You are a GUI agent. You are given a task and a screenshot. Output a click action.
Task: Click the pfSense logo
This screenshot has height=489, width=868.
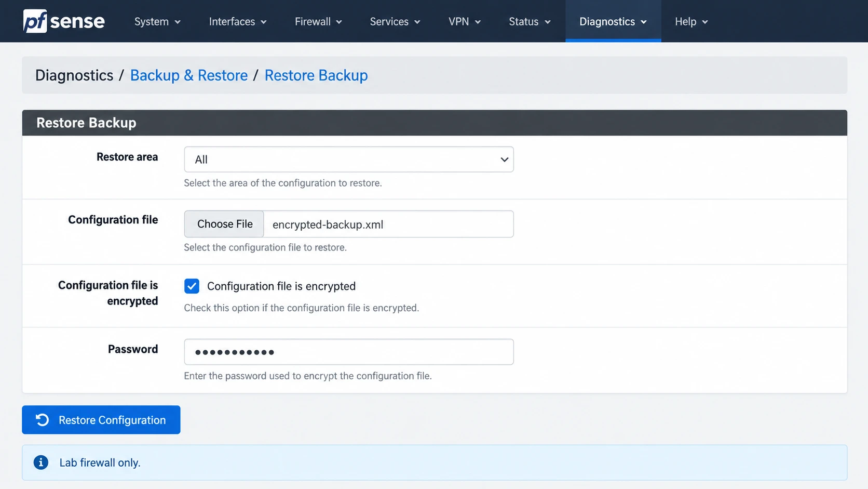(64, 21)
